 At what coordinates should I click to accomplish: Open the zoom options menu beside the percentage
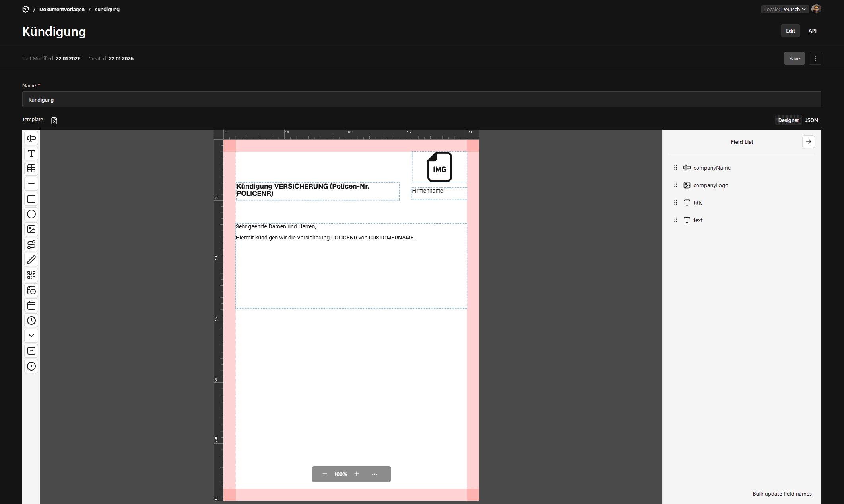(x=374, y=474)
